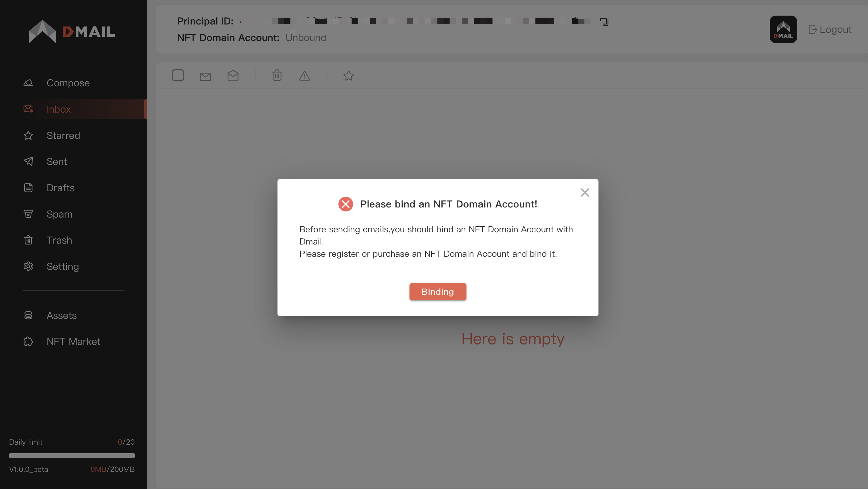
Task: Open the Setting page
Action: tap(74, 266)
